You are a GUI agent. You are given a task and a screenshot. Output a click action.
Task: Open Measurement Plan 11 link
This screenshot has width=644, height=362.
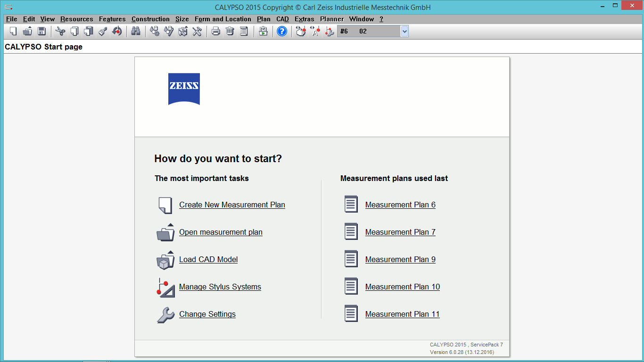403,314
